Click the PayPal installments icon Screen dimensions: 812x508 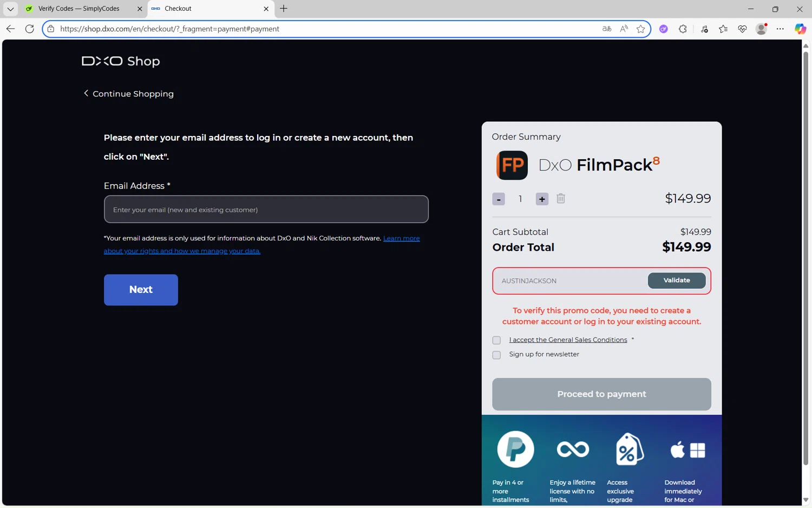click(515, 449)
